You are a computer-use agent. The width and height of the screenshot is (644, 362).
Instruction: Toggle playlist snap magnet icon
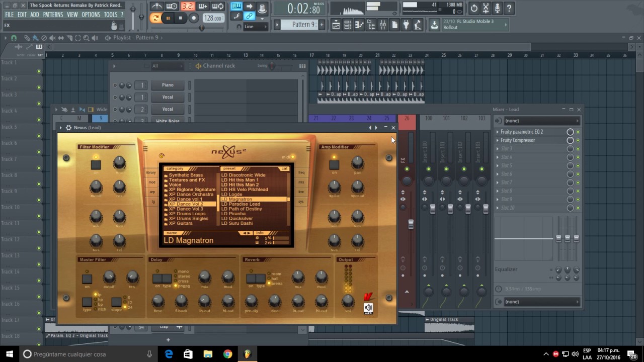[14, 38]
